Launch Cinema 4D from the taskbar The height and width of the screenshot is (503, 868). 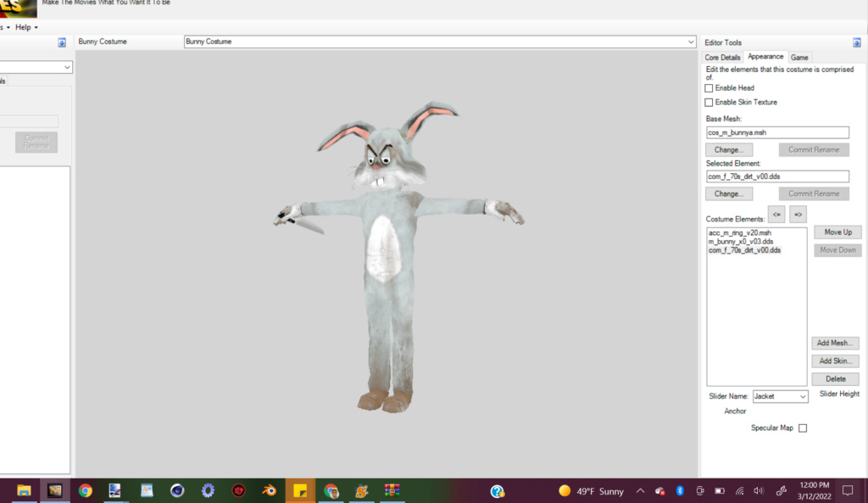coord(177,491)
